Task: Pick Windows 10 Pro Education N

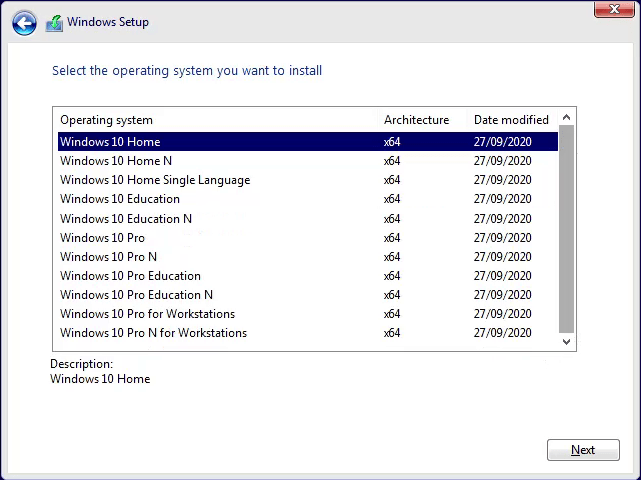Action: click(x=307, y=294)
